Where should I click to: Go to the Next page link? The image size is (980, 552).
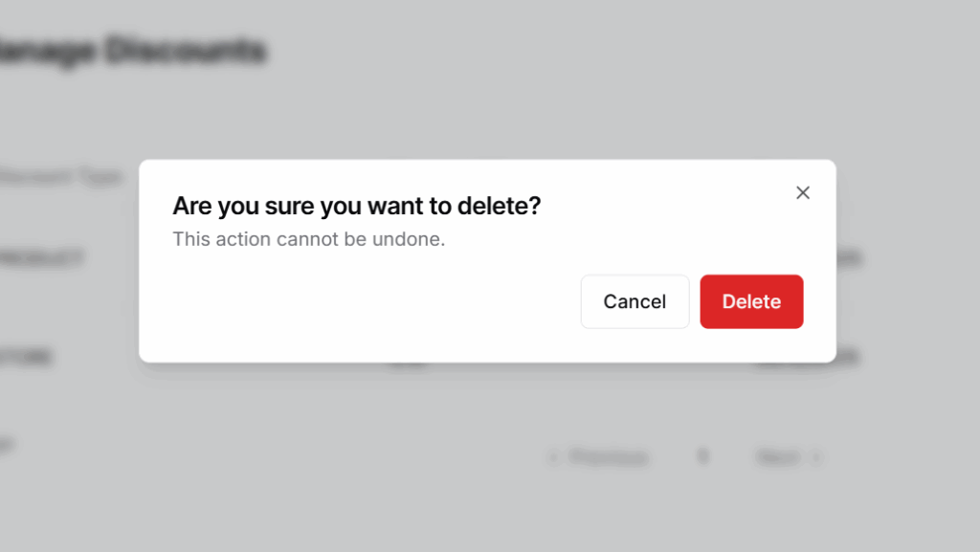tap(777, 457)
